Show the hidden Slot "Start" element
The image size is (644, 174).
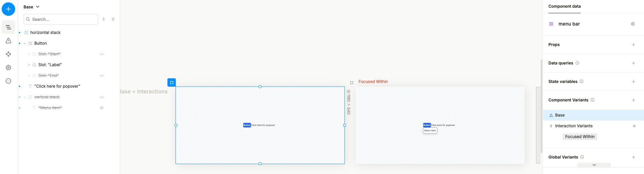pos(101,54)
